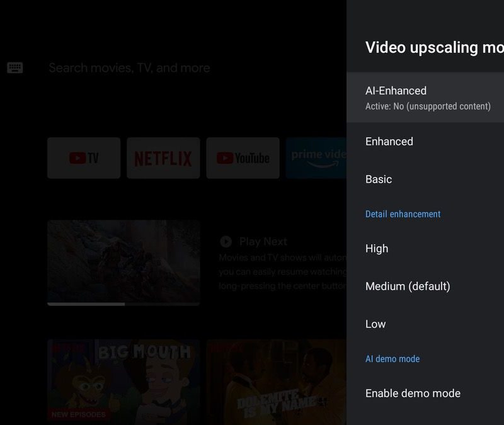Open the standalone YouTube app tile
504x425 pixels.
(243, 158)
